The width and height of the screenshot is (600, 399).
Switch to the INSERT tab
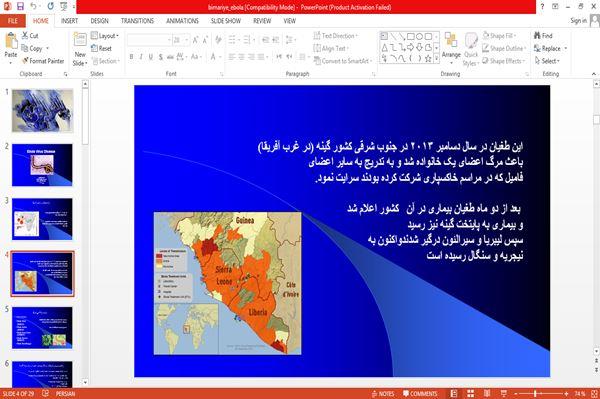pyautogui.click(x=69, y=21)
